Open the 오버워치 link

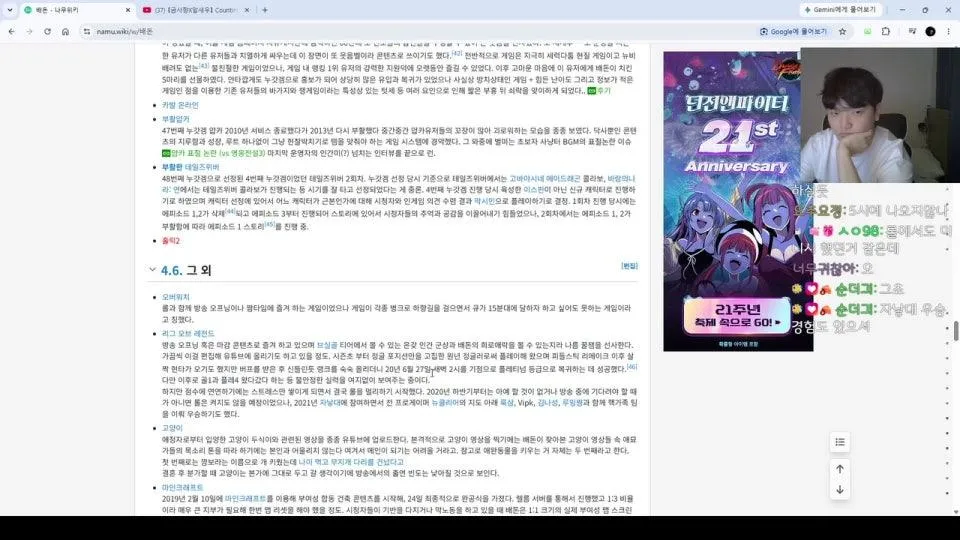tap(176, 297)
